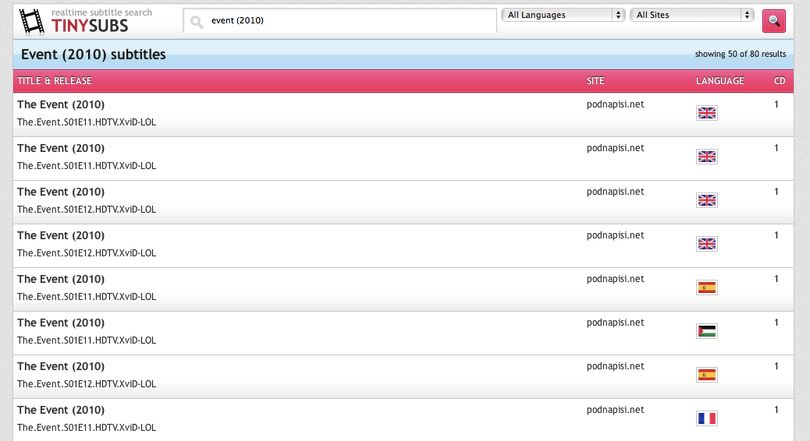Click the TinySubs film strip logo
Viewport: 810px width, 441px height.
32,21
